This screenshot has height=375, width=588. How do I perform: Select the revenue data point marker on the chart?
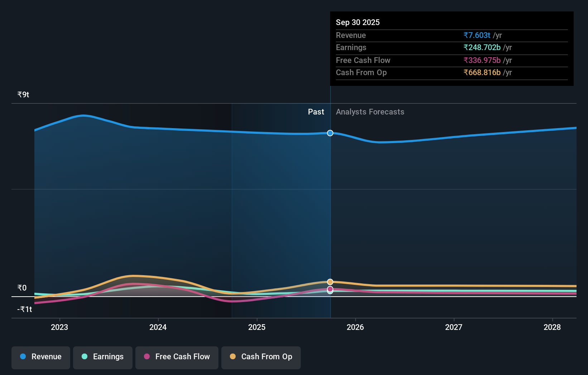tap(330, 133)
